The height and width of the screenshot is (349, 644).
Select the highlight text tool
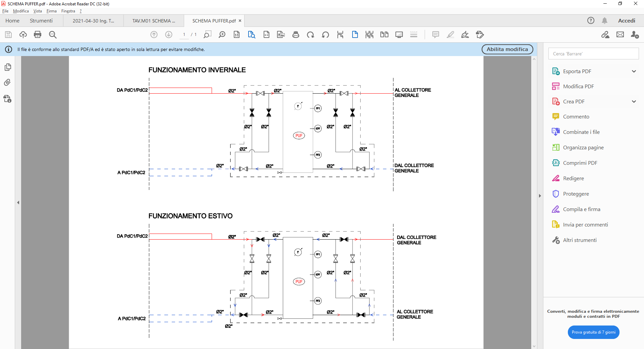(x=450, y=35)
